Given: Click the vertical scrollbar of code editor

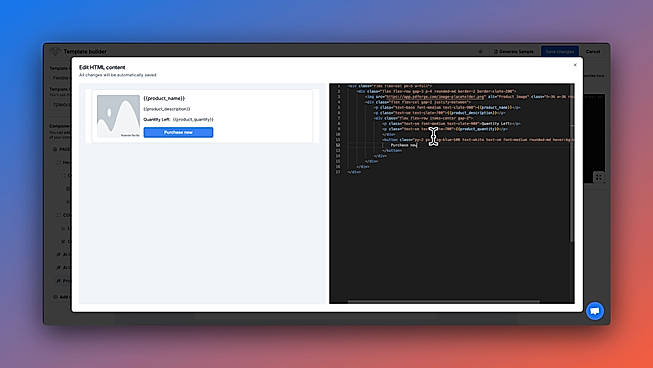Looking at the screenshot, I should point(572,163).
